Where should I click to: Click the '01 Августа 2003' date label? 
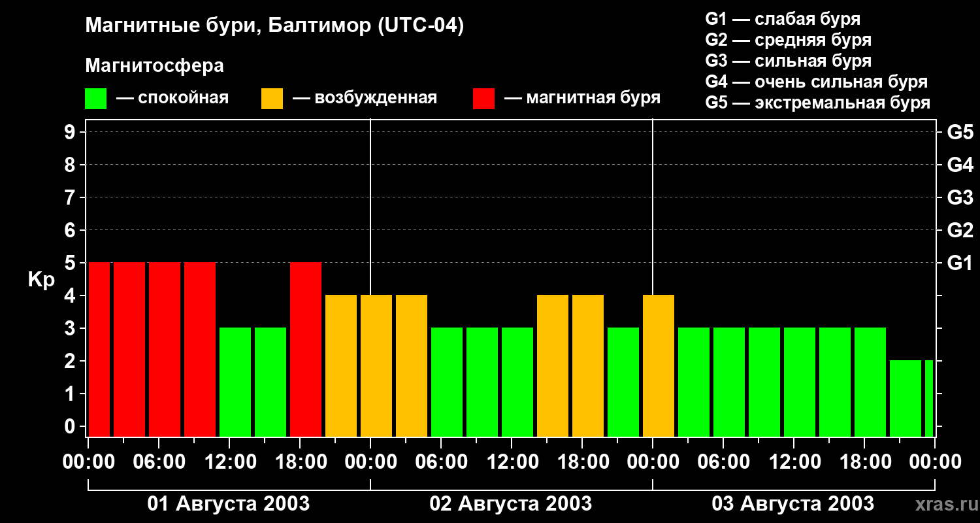tap(229, 504)
